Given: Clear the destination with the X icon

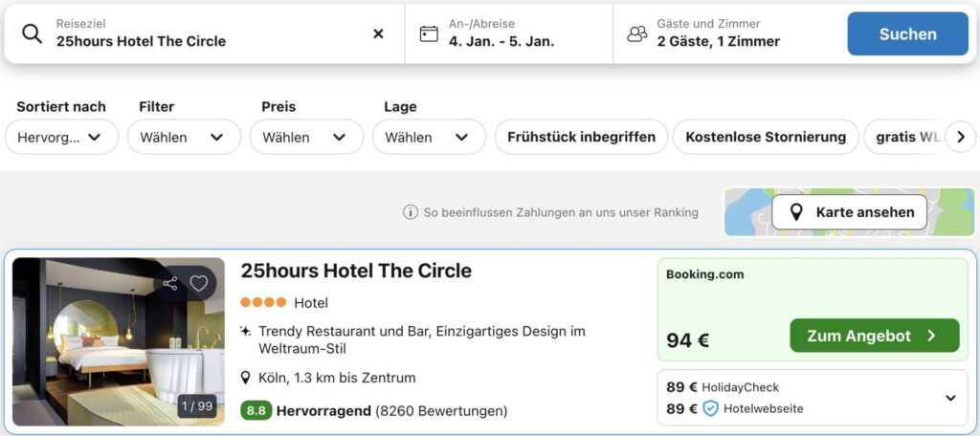Looking at the screenshot, I should [x=378, y=33].
